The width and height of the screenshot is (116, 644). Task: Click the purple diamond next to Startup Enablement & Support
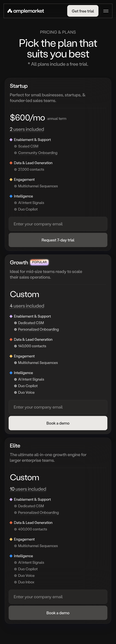click(11, 140)
